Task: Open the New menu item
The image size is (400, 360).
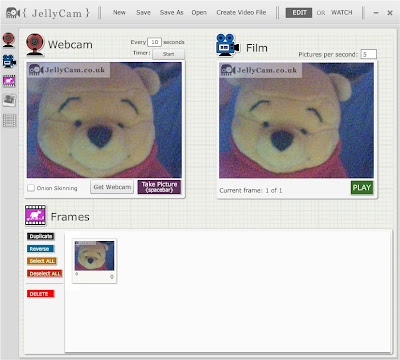Action: (x=119, y=13)
